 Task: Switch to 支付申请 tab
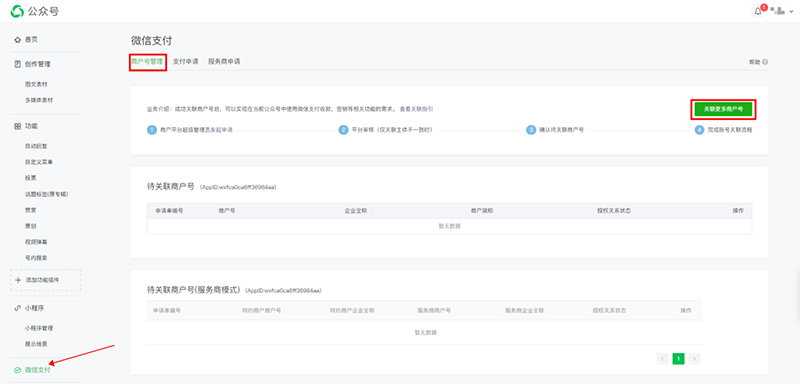pos(186,62)
